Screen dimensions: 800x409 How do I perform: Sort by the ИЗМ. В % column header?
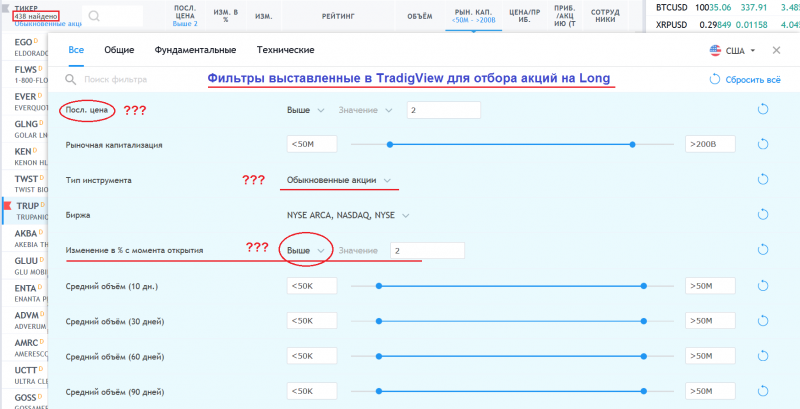pyautogui.click(x=226, y=16)
